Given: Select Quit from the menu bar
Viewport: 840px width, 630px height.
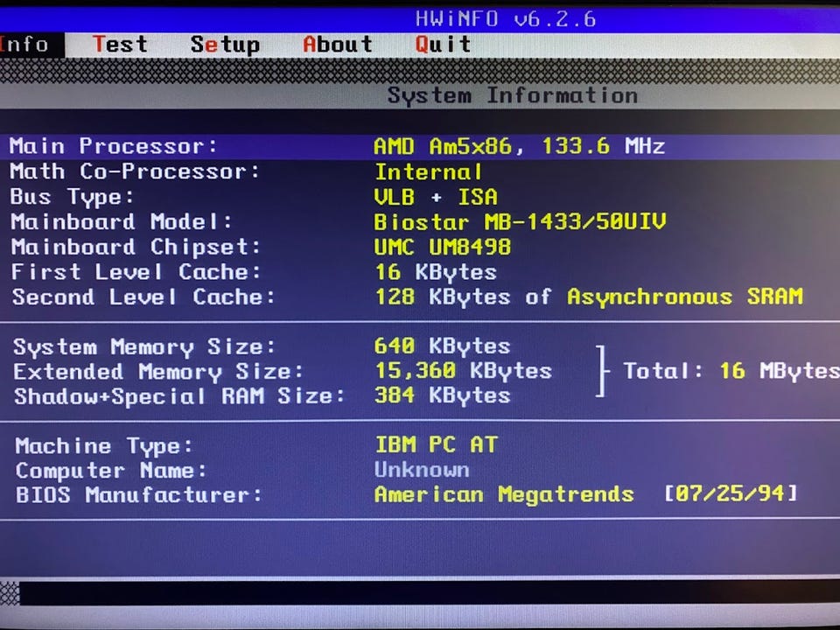Looking at the screenshot, I should pyautogui.click(x=443, y=44).
